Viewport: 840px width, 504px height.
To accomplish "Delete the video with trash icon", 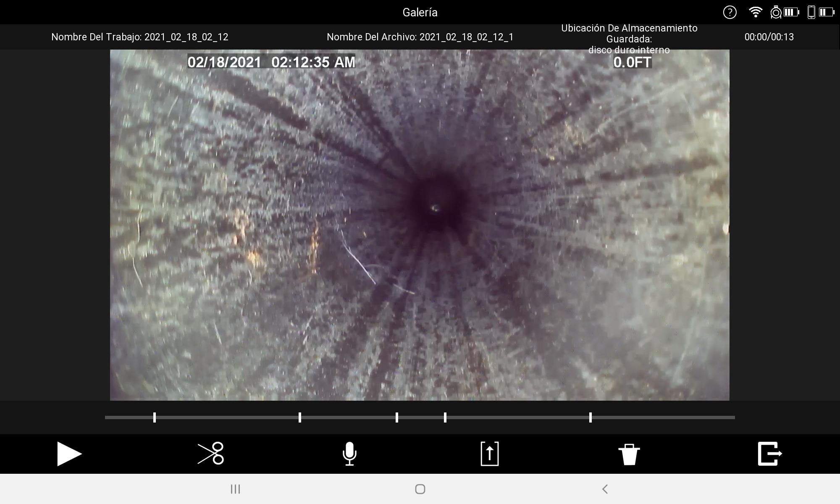I will pyautogui.click(x=629, y=454).
